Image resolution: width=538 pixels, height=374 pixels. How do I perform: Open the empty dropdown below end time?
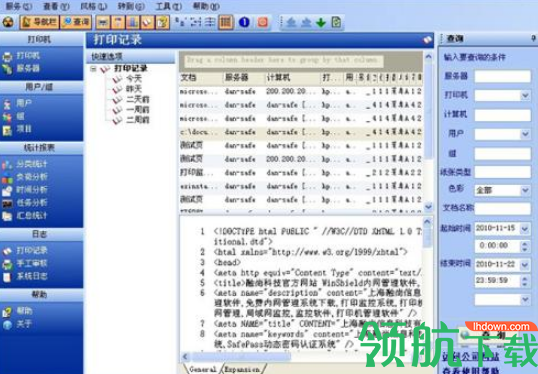pos(525,300)
